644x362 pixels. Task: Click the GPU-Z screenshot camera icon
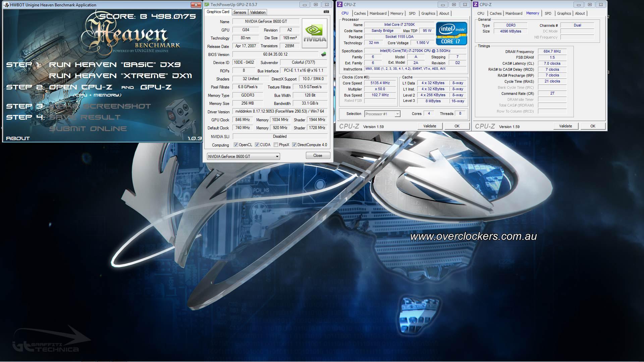pyautogui.click(x=326, y=12)
